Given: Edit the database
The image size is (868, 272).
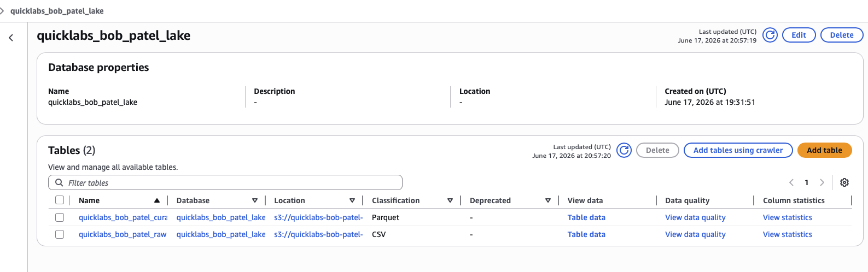Looking at the screenshot, I should pyautogui.click(x=799, y=35).
